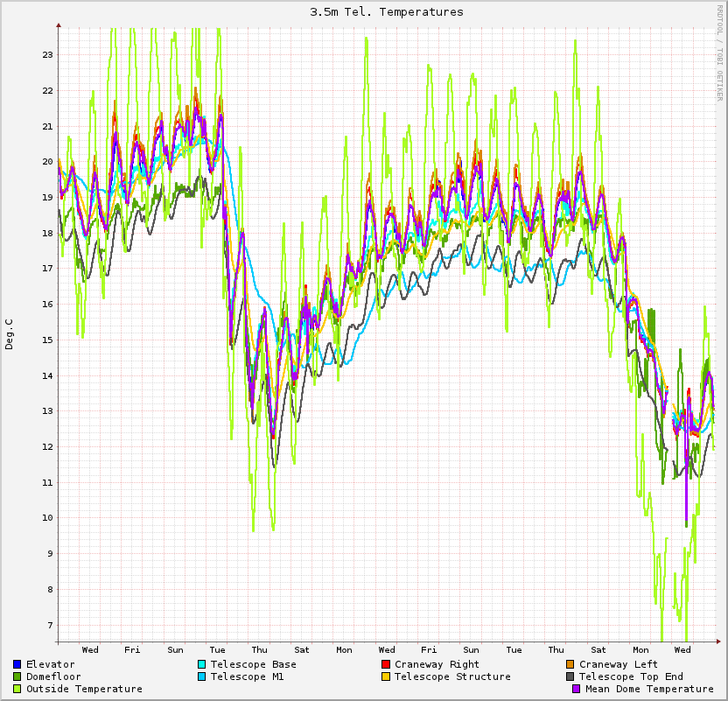Screen dimensions: 728x701
Task: Click the 7 tick on the y-axis
Action: tap(50, 625)
